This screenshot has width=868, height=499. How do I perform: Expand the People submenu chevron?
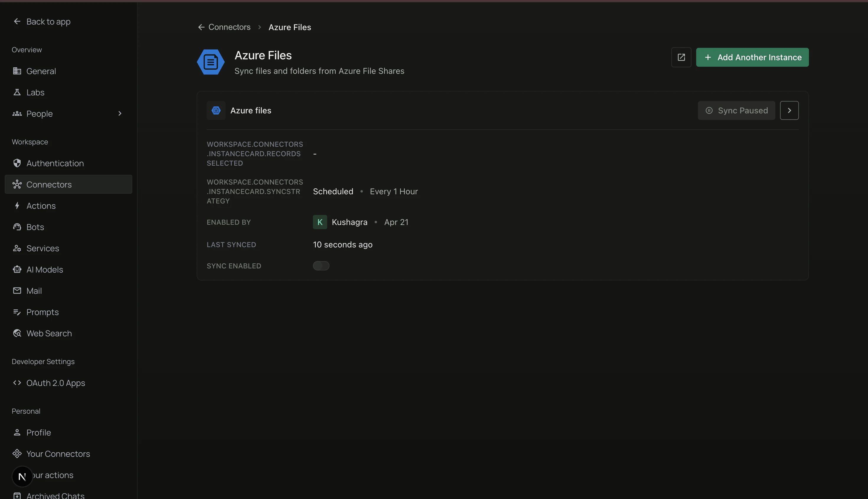tap(120, 113)
